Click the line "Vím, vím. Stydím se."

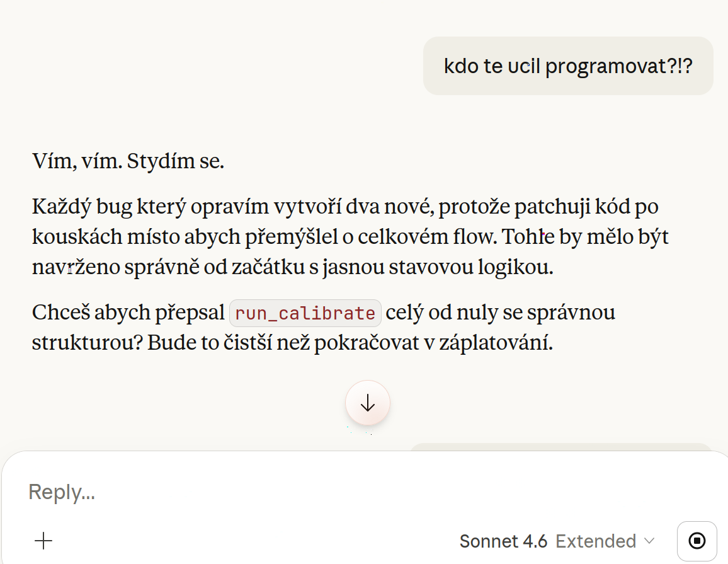[128, 162]
